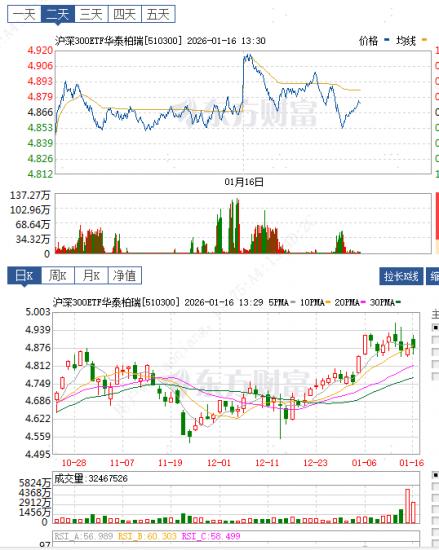The width and height of the screenshot is (439, 550).
Task: Click the 12-11 date axis label
Action: pos(267,463)
